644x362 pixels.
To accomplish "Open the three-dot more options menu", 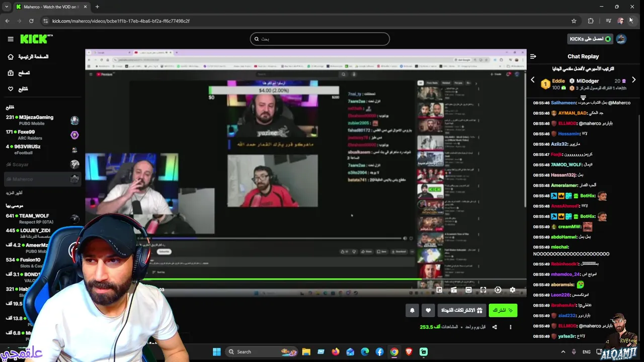I will click(510, 327).
